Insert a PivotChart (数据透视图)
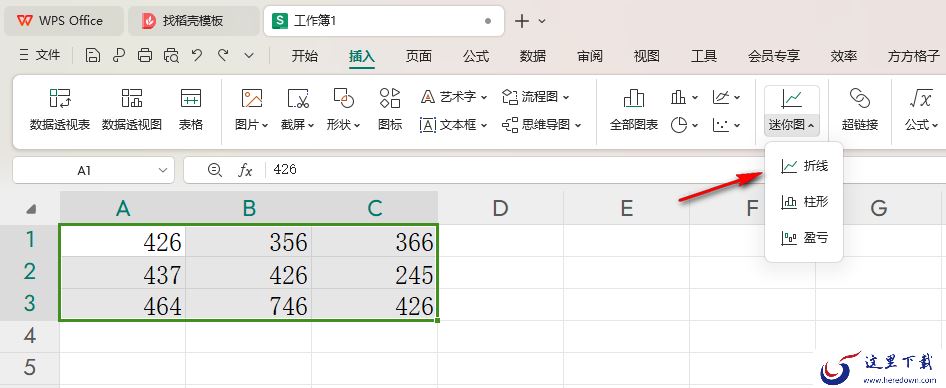The image size is (946, 388). pyautogui.click(x=132, y=109)
